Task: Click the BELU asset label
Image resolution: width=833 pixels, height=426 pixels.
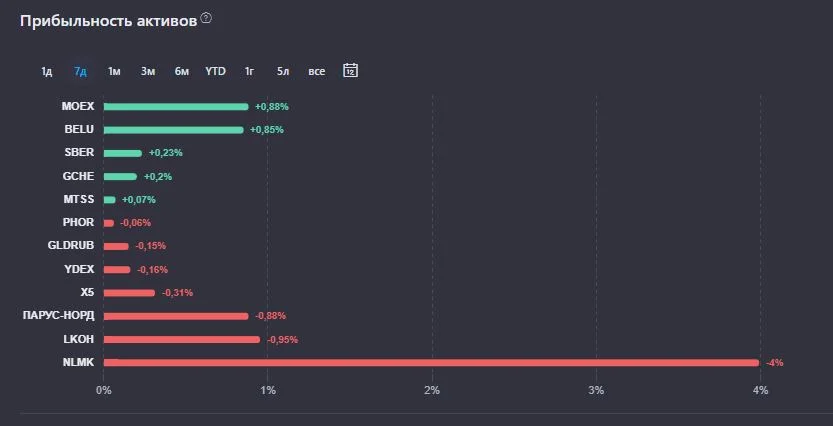Action: tap(79, 130)
